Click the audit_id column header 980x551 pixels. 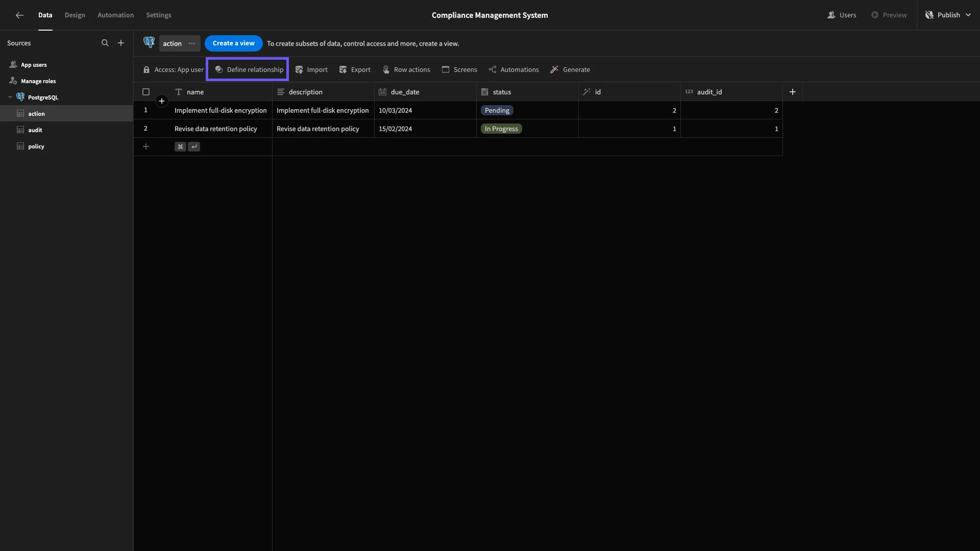pyautogui.click(x=731, y=92)
